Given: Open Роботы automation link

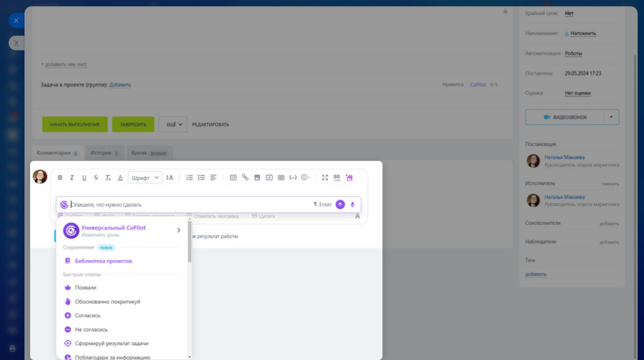Looking at the screenshot, I should click(x=574, y=53).
